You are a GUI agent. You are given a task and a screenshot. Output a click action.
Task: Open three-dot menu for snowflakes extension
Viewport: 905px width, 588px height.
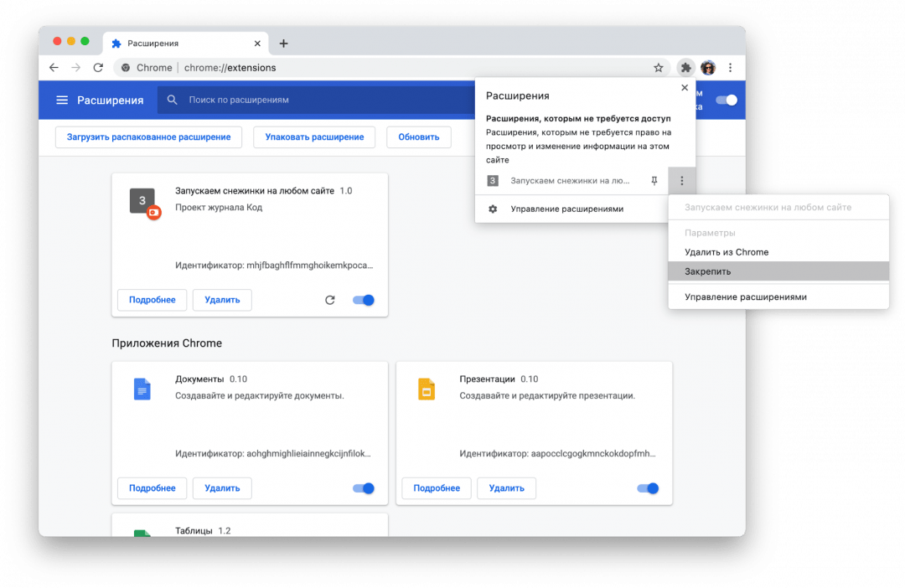coord(681,181)
